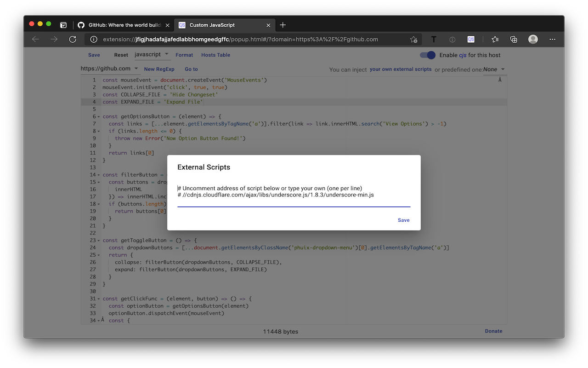The image size is (588, 368).
Task: Reload the current page
Action: tap(73, 40)
